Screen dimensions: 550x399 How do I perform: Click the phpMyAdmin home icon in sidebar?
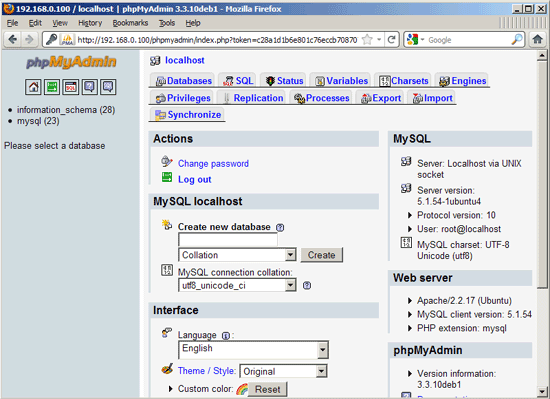coord(33,87)
